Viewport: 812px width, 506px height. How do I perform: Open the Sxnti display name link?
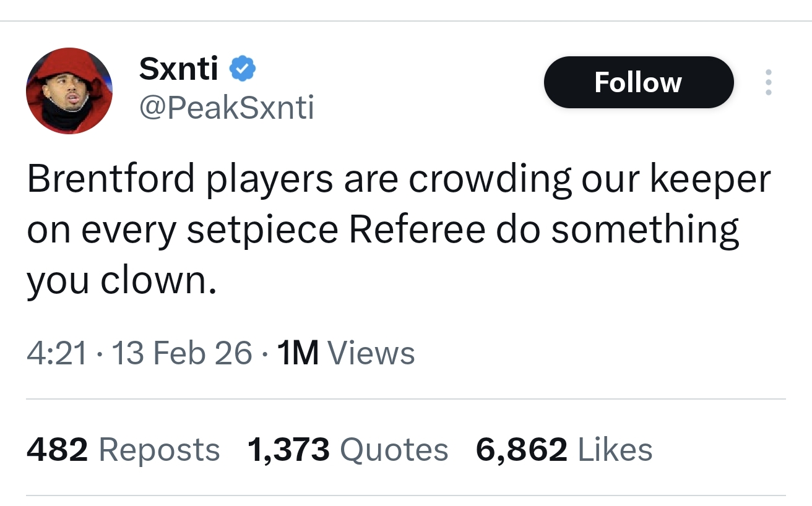178,69
